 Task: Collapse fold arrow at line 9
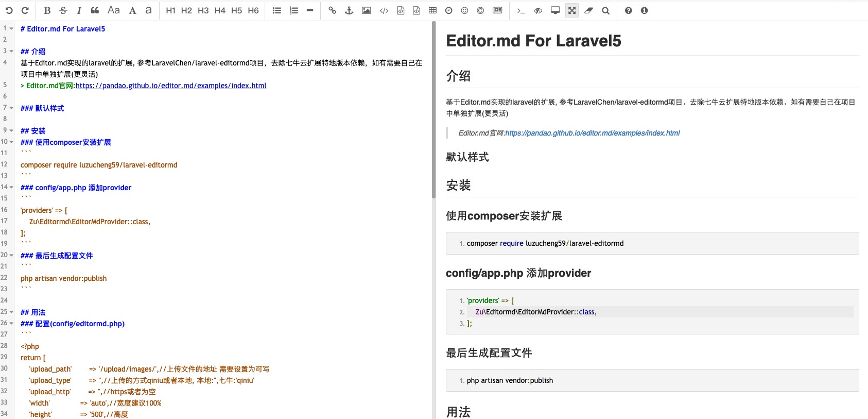(x=11, y=130)
